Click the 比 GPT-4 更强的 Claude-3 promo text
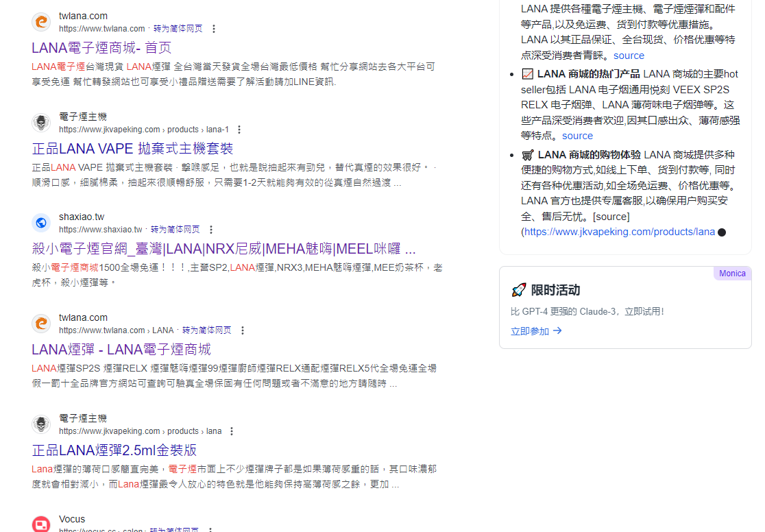The image size is (765, 532). pyautogui.click(x=587, y=311)
